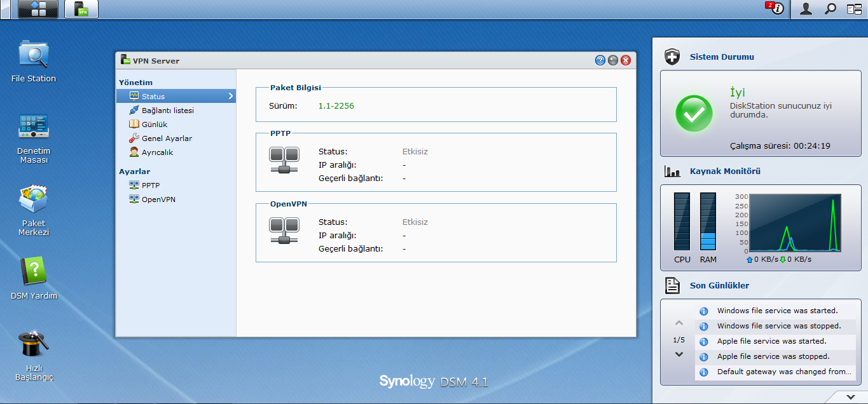This screenshot has width=868, height=404.
Task: Open Günlük log section
Action: 155,125
